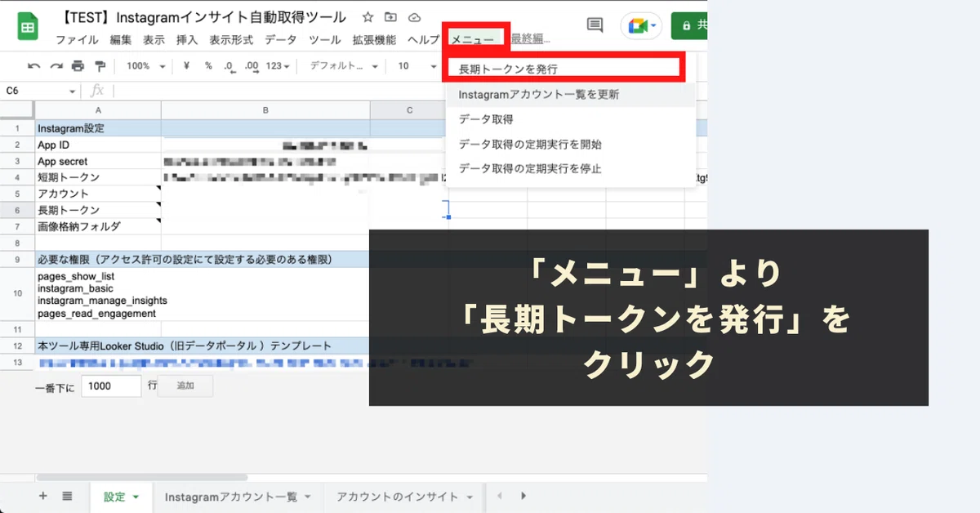Viewport: 980px width, 513px height.
Task: Format as percent
Action: point(208,66)
